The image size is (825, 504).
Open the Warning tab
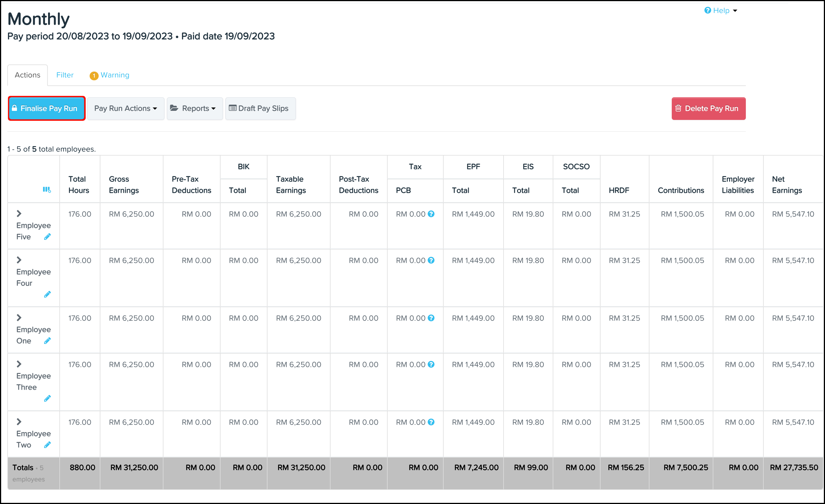(x=110, y=75)
